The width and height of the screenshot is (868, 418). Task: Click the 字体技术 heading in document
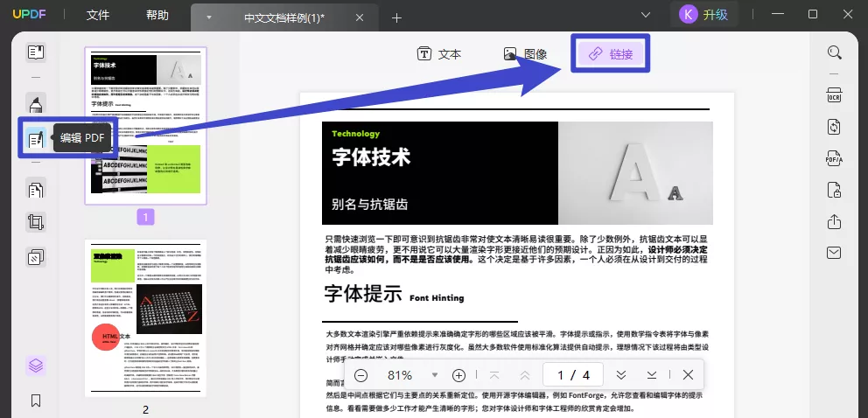click(x=372, y=157)
